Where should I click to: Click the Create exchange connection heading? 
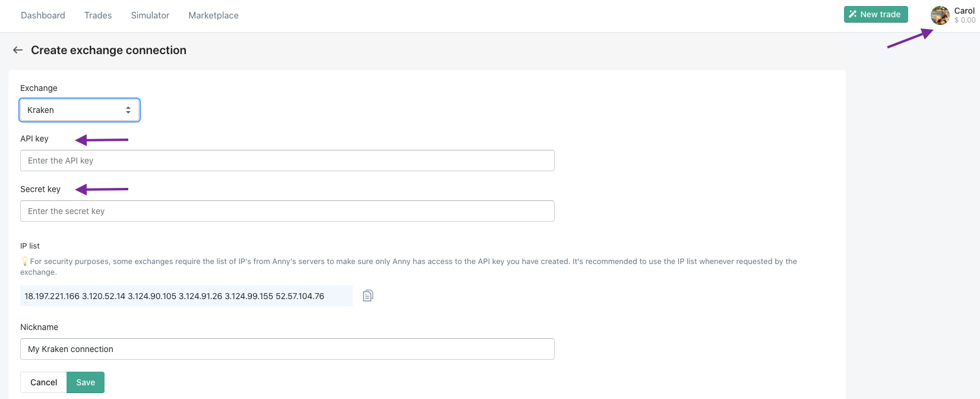pyautogui.click(x=109, y=51)
